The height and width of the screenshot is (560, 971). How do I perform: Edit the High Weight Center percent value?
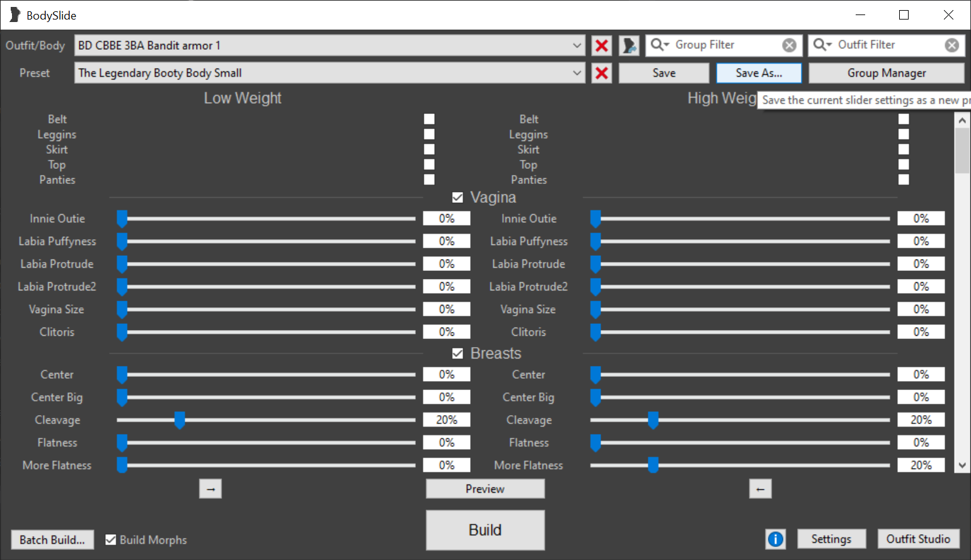[921, 375]
